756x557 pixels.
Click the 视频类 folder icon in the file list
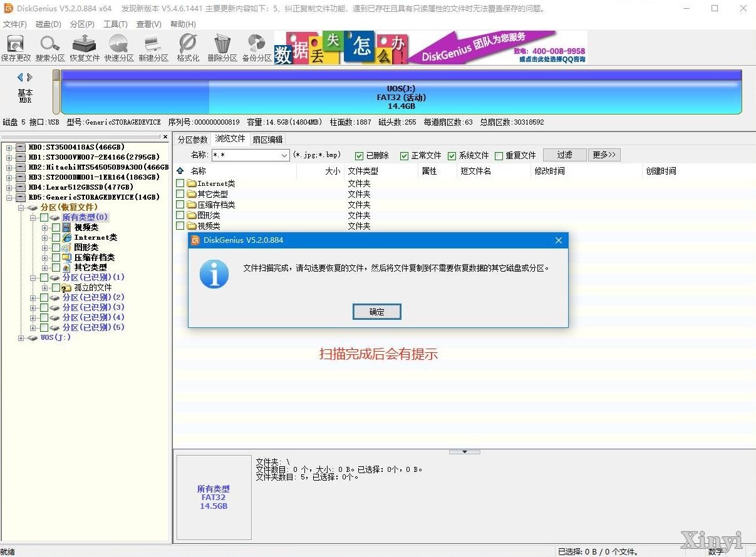tap(192, 226)
